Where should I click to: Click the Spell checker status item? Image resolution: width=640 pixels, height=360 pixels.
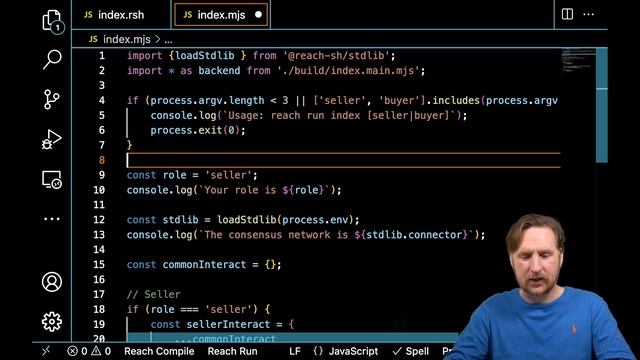(411, 351)
